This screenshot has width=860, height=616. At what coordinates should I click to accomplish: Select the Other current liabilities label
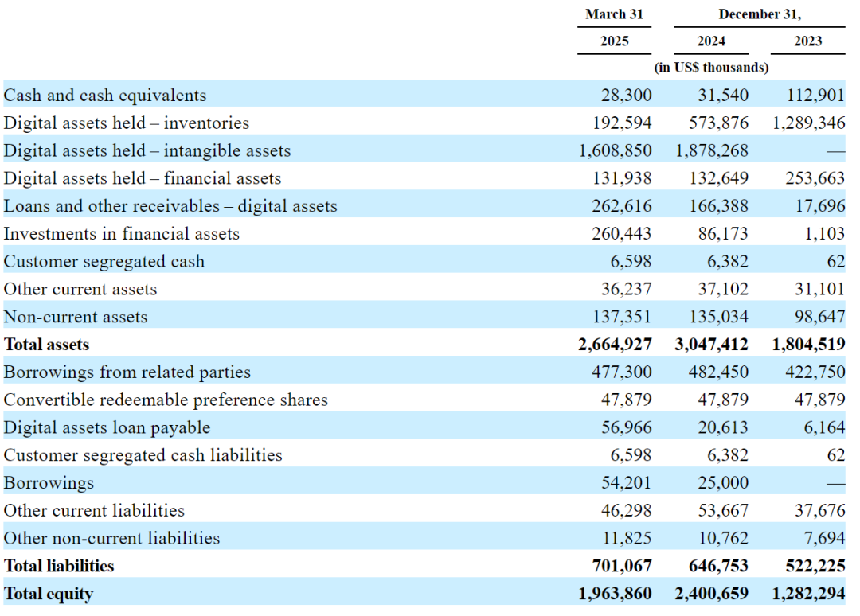[x=94, y=511]
